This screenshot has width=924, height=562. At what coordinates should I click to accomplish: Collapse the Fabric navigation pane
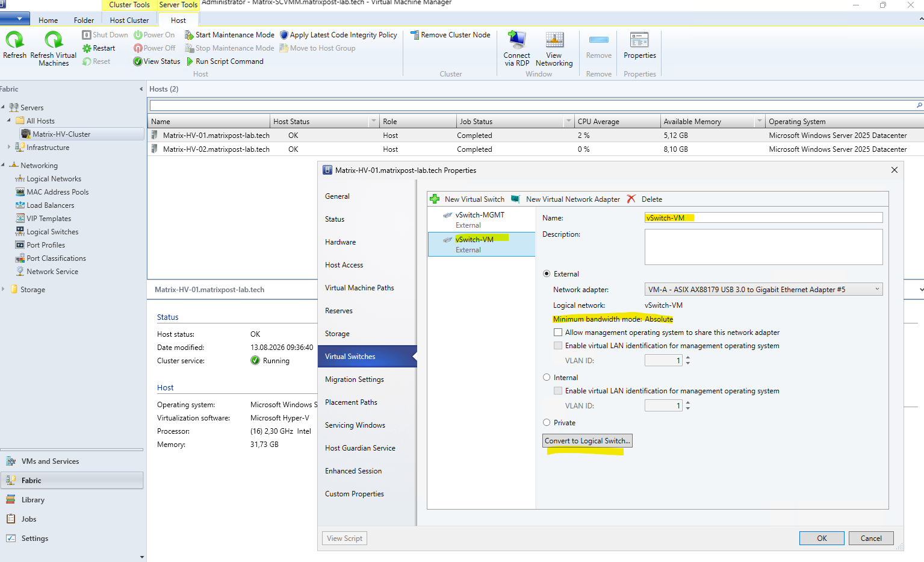point(141,89)
